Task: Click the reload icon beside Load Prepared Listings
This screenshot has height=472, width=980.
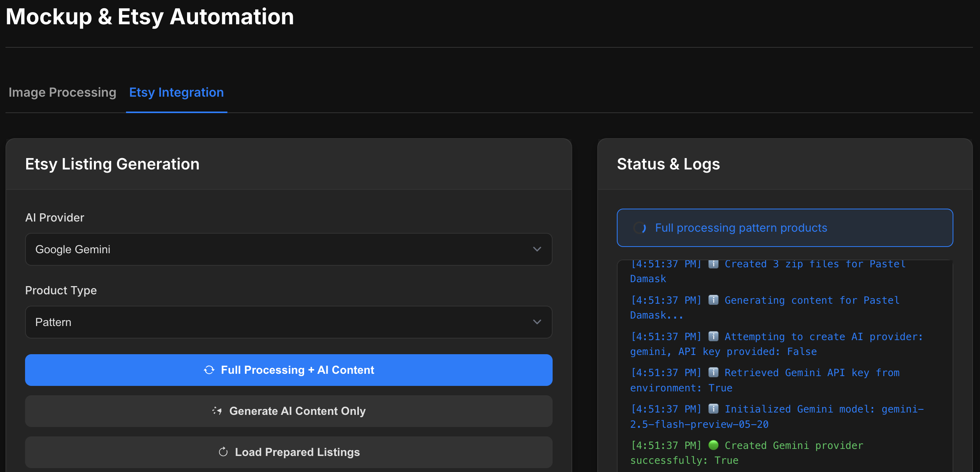Action: (x=223, y=452)
